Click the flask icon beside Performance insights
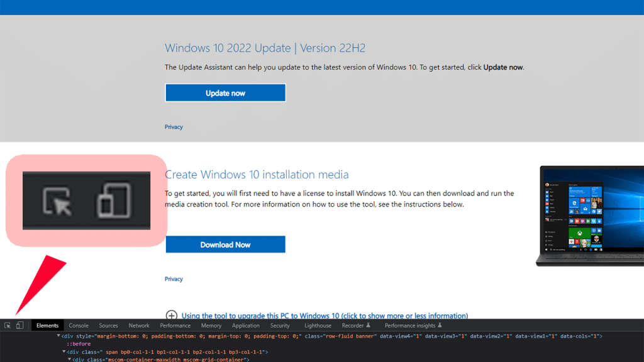 (x=440, y=326)
